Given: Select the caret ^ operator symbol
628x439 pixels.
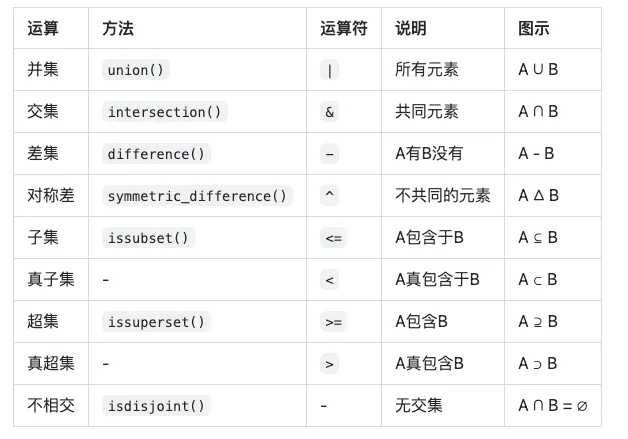Looking at the screenshot, I should [x=330, y=196].
